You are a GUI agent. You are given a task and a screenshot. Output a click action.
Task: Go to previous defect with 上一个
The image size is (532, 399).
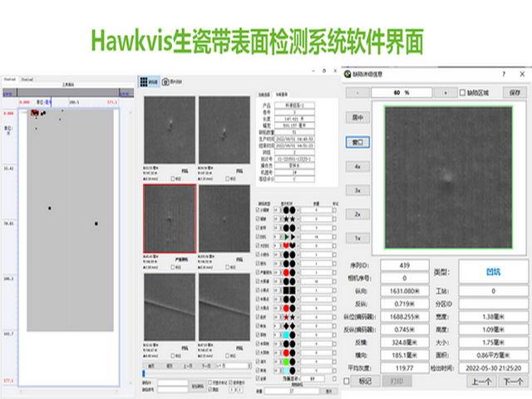pyautogui.click(x=482, y=382)
